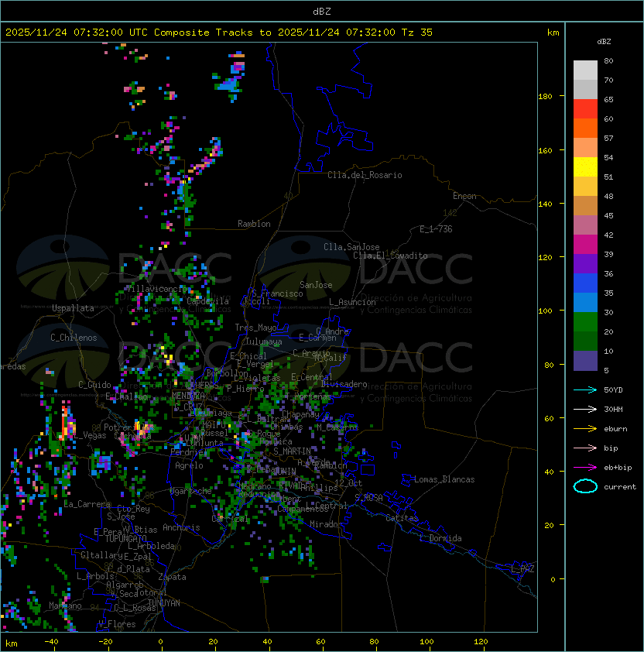Click the '30HM' legend label

613,409
